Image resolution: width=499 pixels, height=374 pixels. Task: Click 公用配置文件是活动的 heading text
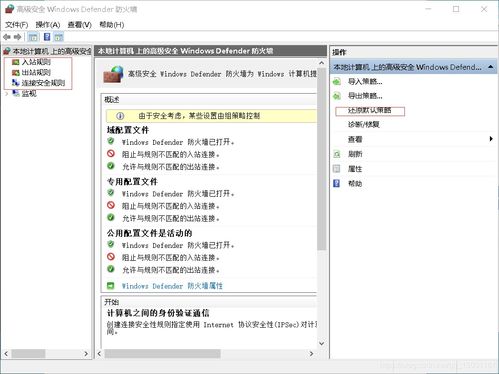click(149, 233)
